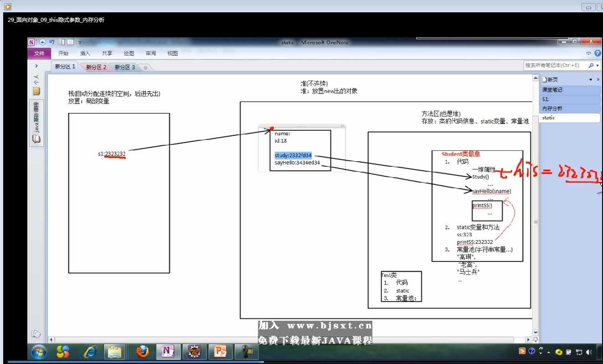Click the name: line in object box

click(x=283, y=133)
